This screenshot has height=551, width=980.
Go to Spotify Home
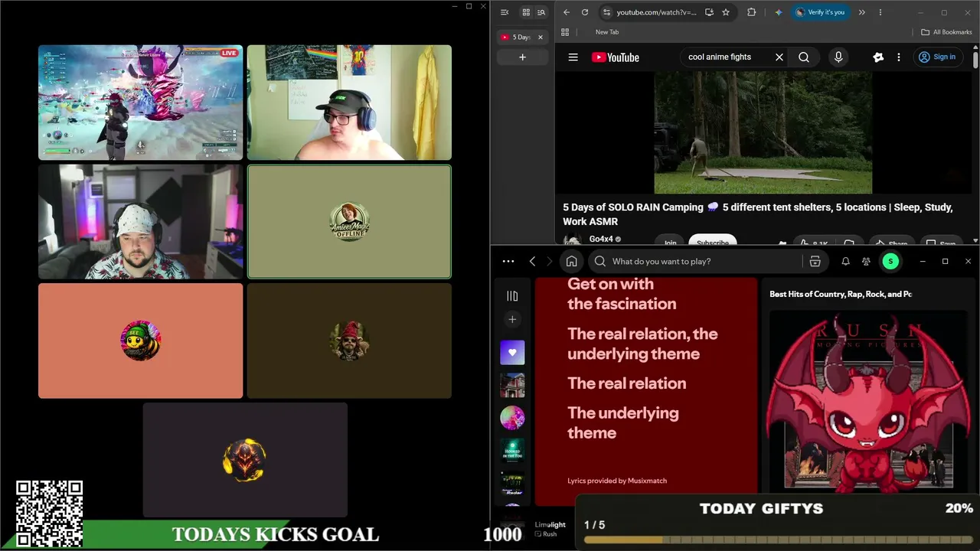tap(571, 262)
